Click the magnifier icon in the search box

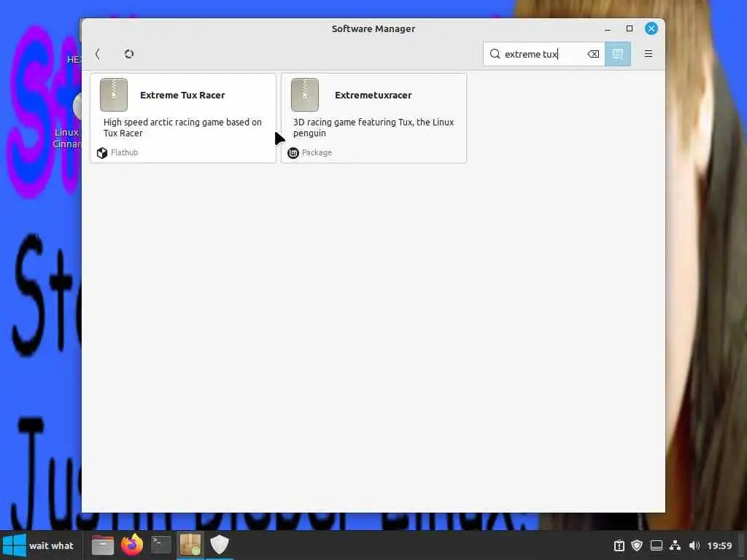(x=495, y=54)
